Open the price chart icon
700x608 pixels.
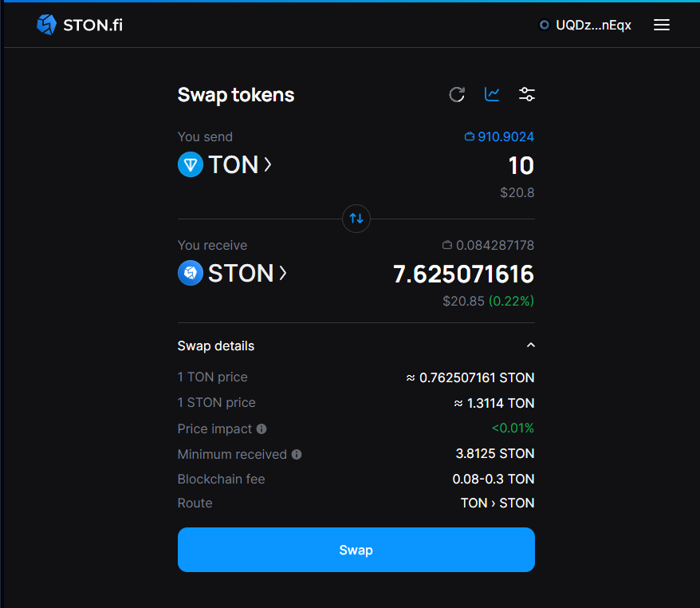[492, 95]
